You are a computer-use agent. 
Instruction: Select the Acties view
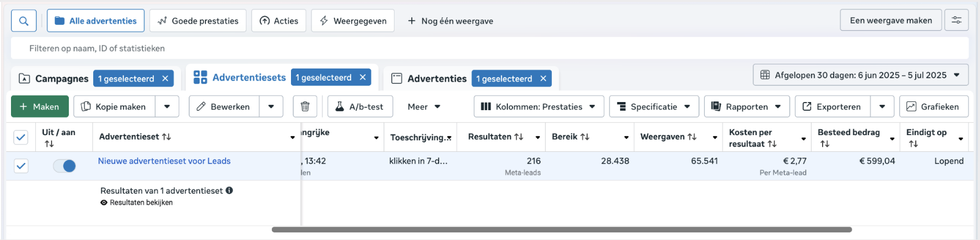[279, 21]
